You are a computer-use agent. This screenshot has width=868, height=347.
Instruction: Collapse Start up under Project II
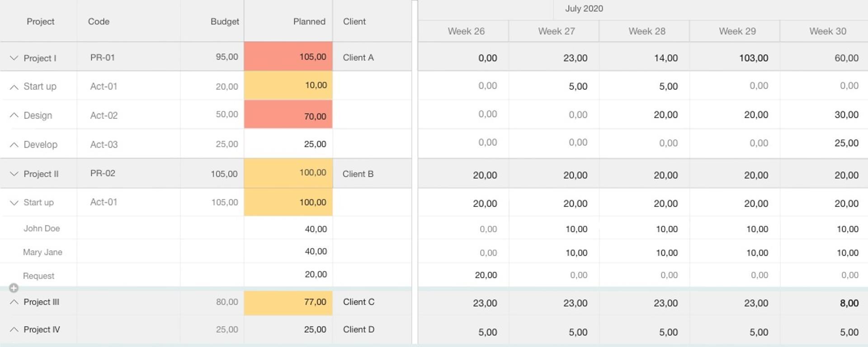pos(14,203)
